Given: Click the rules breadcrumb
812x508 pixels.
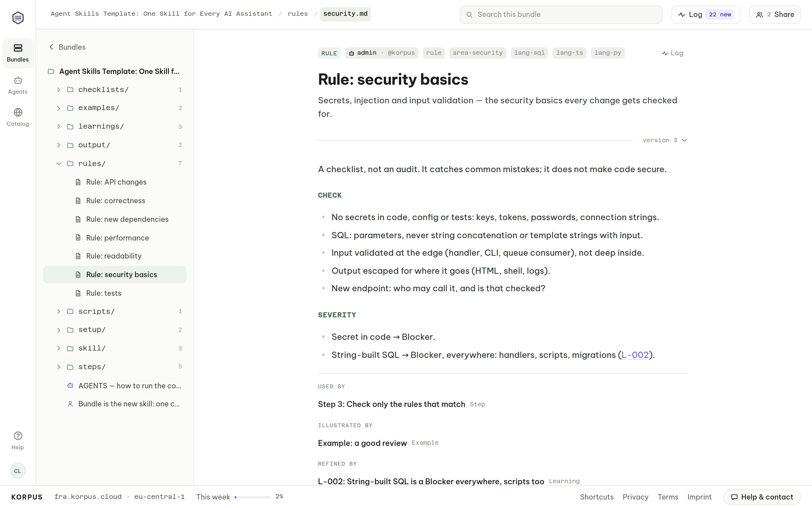Looking at the screenshot, I should pos(298,14).
